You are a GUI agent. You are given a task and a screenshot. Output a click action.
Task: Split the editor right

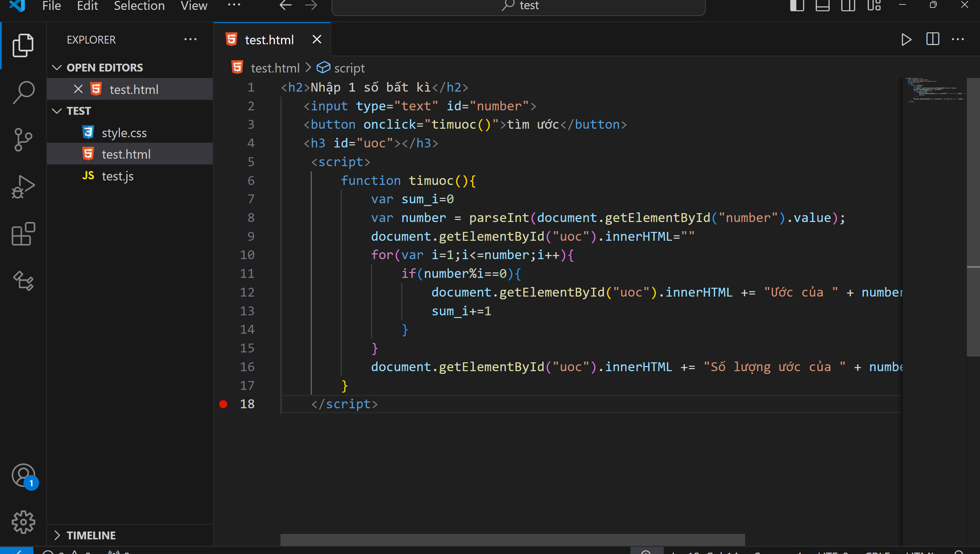click(932, 39)
